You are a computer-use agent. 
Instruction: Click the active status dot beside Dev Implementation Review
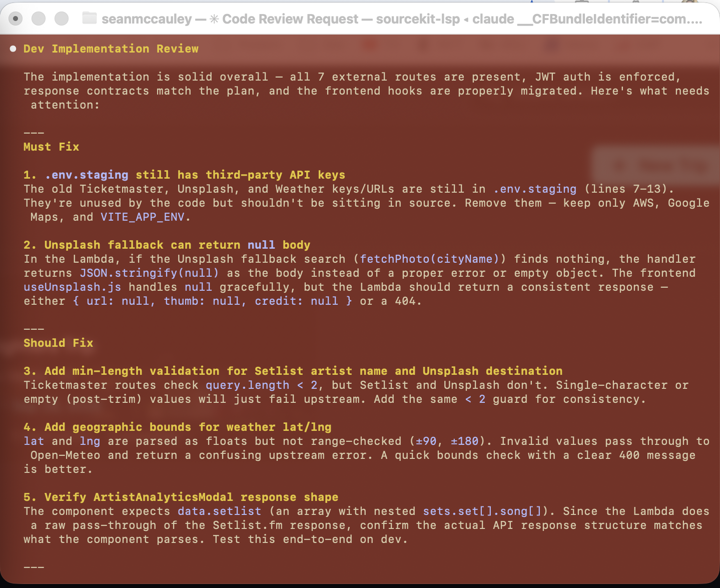[x=13, y=49]
